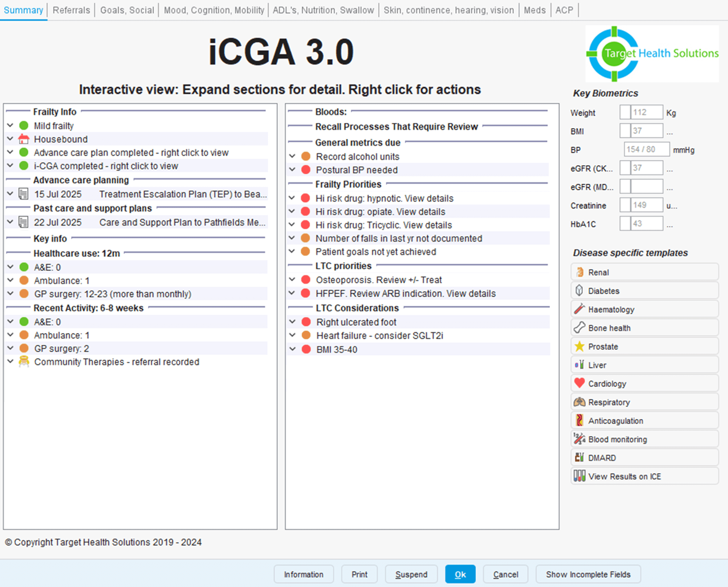
Task: Expand the Postural BP needed item
Action: (292, 170)
